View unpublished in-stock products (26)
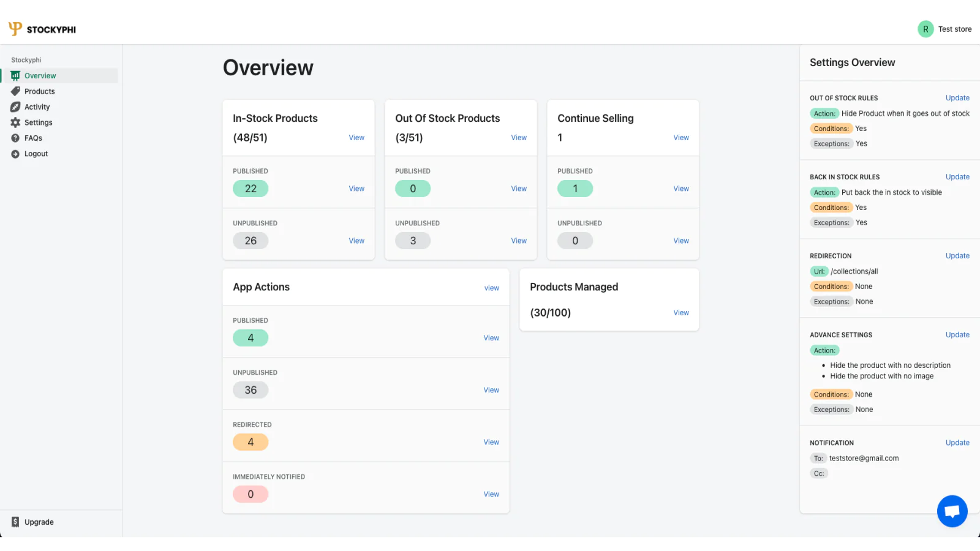 point(356,241)
